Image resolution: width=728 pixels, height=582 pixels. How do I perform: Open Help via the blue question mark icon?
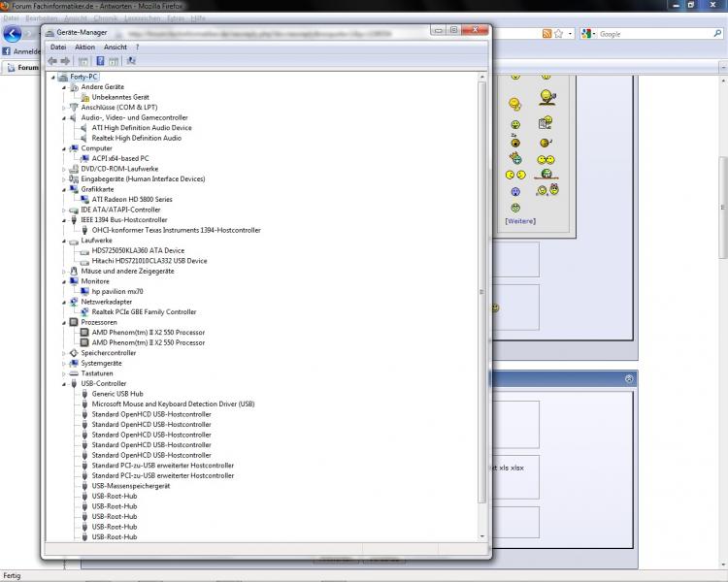tap(100, 61)
